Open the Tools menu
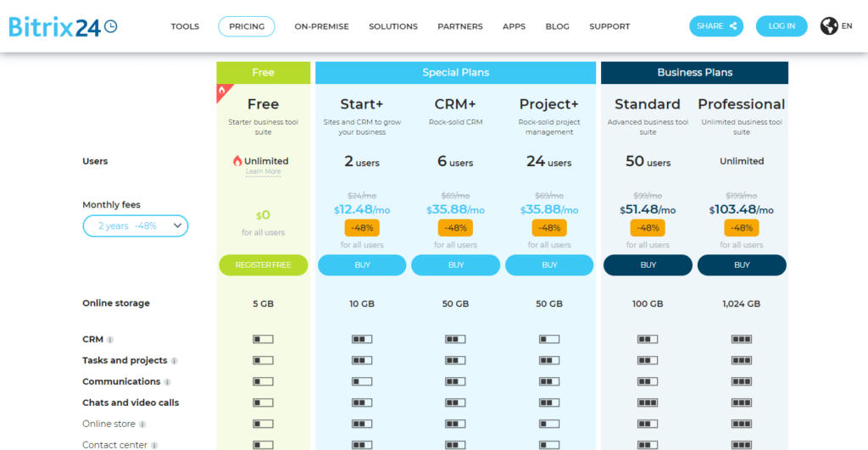The height and width of the screenshot is (450, 868). pos(185,26)
